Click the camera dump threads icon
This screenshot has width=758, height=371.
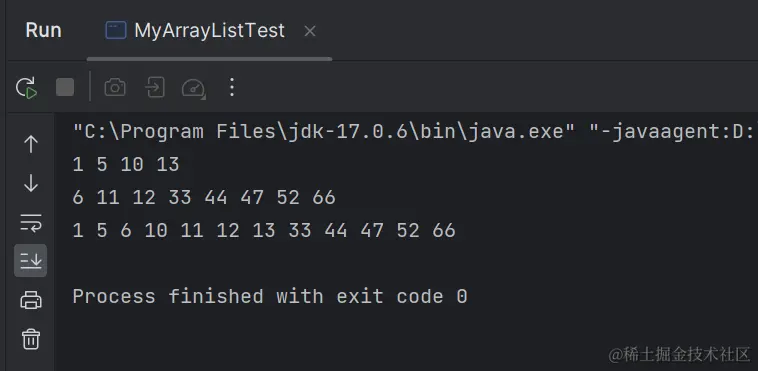[115, 88]
